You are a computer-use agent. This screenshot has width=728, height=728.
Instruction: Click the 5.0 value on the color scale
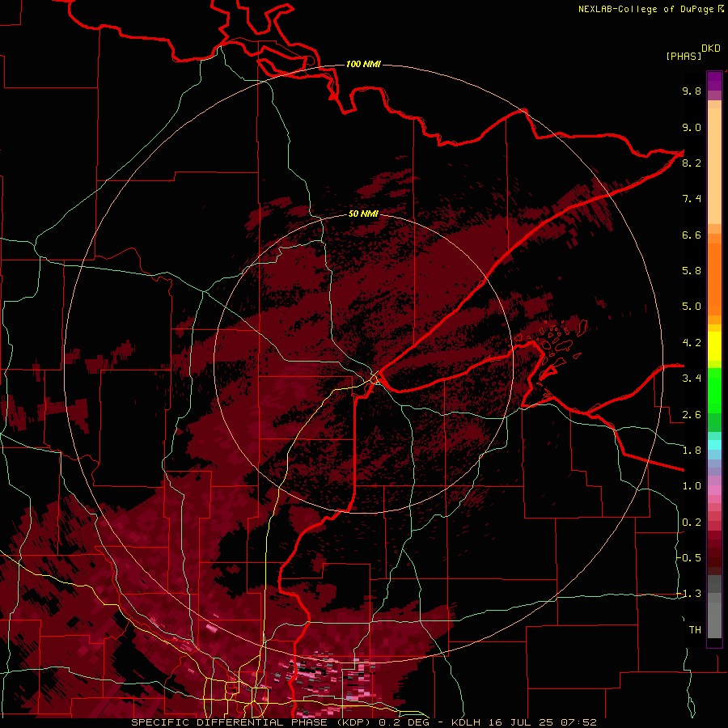coord(692,307)
